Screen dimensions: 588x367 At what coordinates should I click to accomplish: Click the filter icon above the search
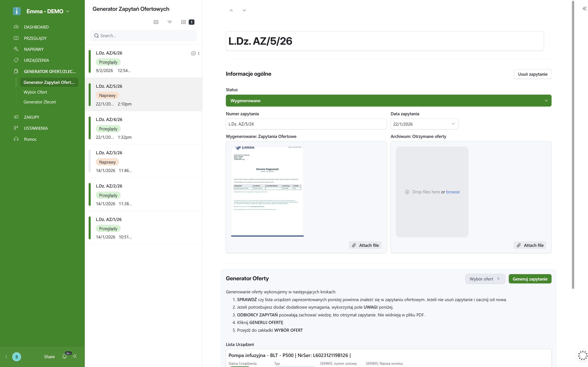pos(170,22)
